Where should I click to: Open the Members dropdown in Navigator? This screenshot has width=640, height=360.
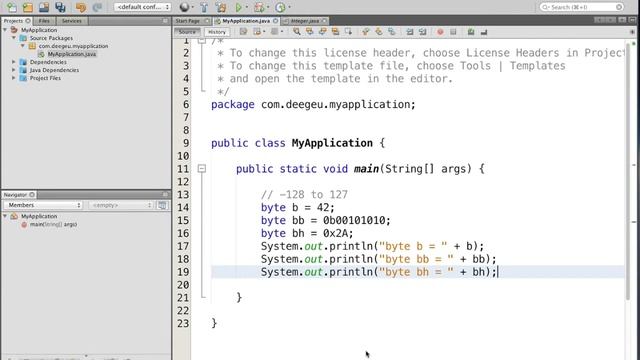pos(43,205)
